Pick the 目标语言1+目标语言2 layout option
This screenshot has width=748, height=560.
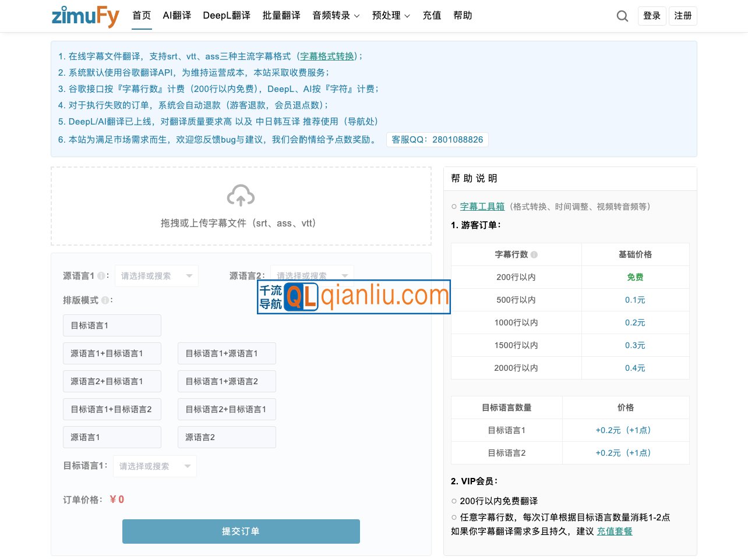coord(112,409)
